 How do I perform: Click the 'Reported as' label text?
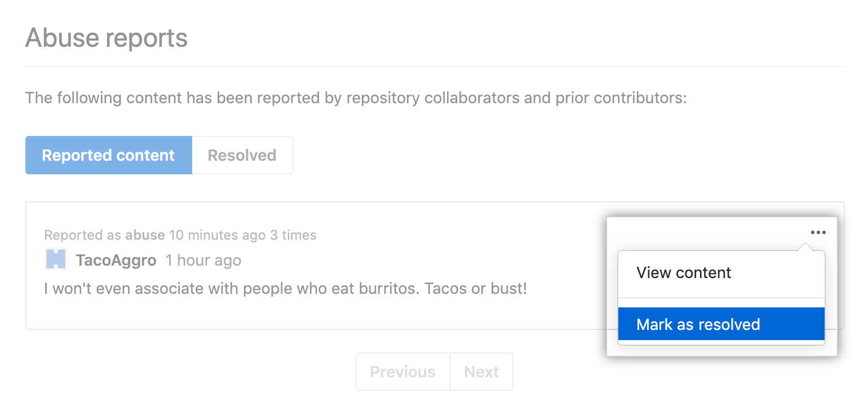82,235
